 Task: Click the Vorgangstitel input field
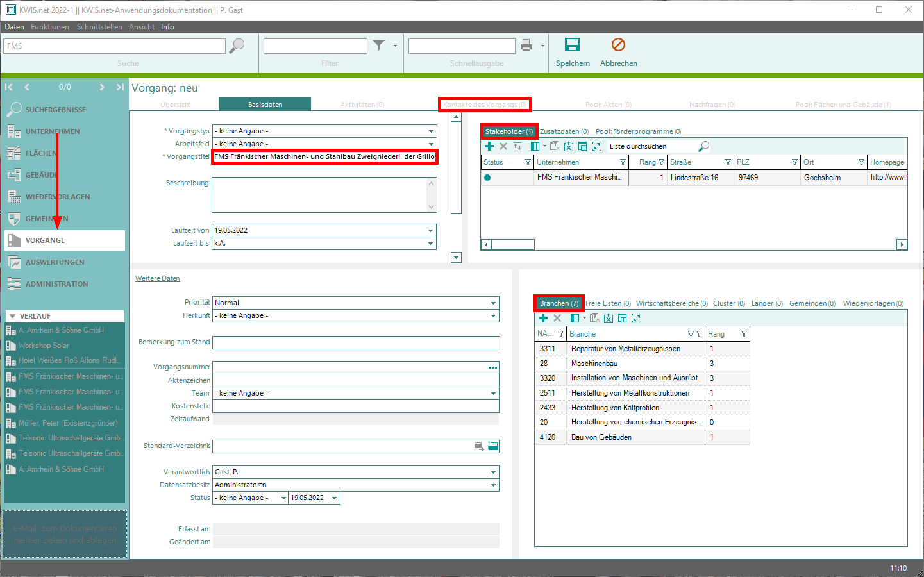tap(324, 156)
